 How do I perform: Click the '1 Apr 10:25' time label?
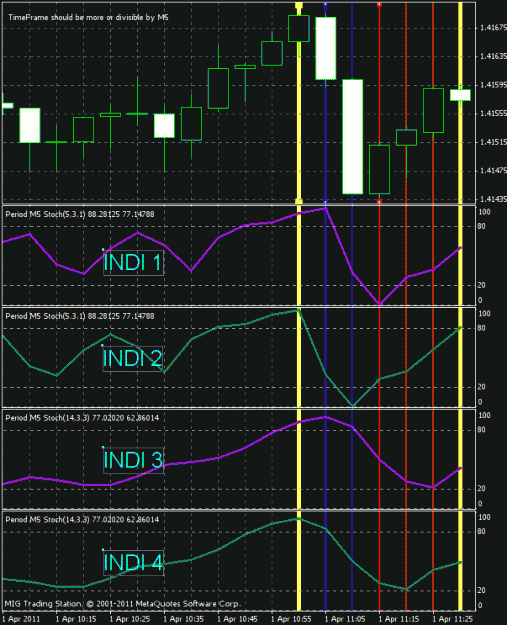[x=130, y=619]
